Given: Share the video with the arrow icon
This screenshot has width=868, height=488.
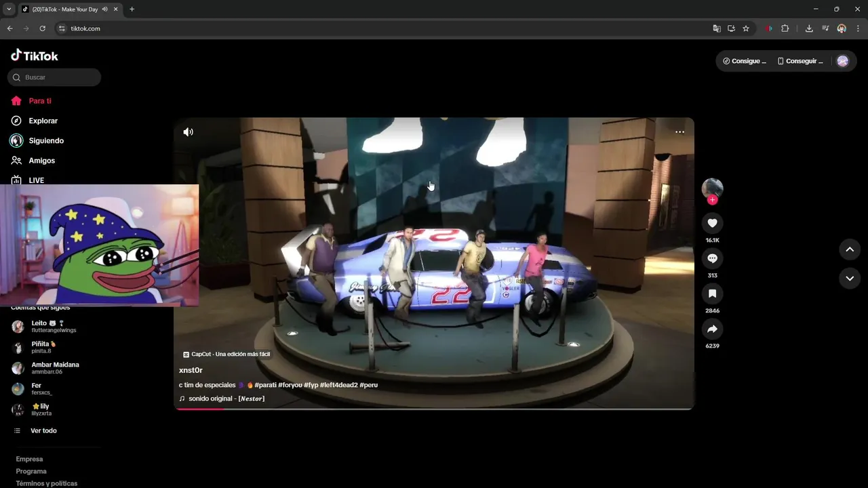Looking at the screenshot, I should tap(712, 329).
